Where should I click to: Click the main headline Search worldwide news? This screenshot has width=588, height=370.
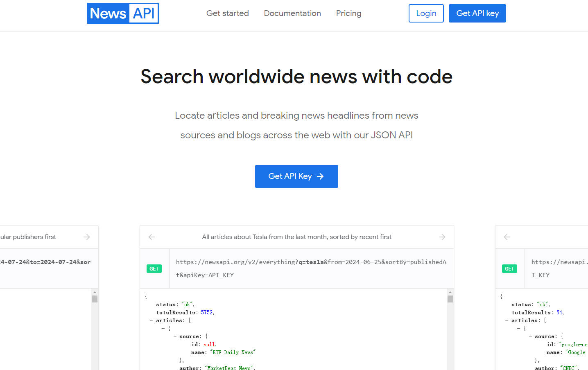coord(296,77)
